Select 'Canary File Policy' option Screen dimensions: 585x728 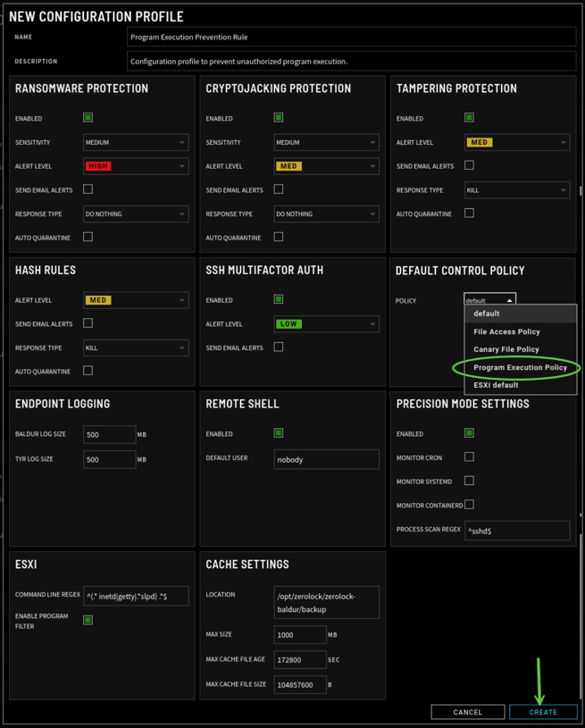point(521,349)
